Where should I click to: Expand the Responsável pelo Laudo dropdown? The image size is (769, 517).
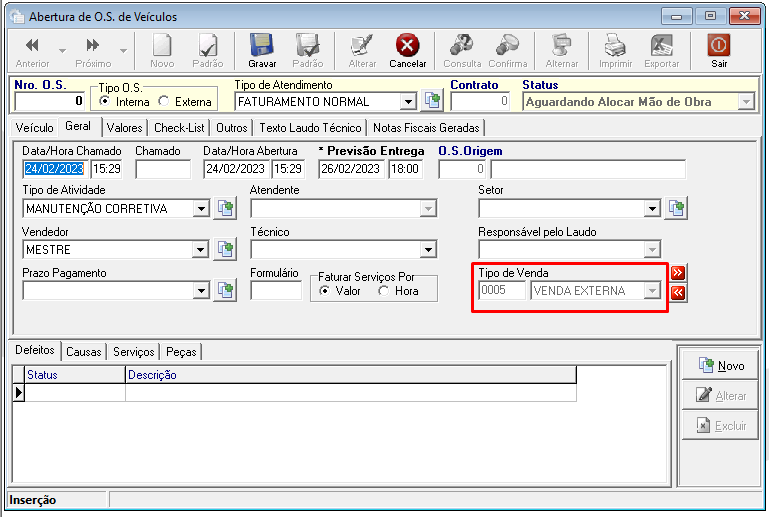[x=652, y=250]
